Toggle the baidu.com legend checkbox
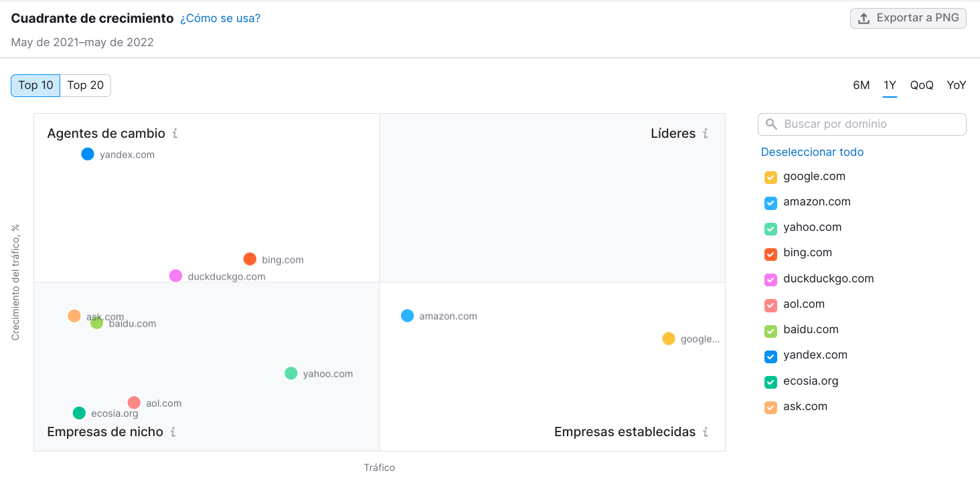Screen dimensions: 980x485 (770, 330)
